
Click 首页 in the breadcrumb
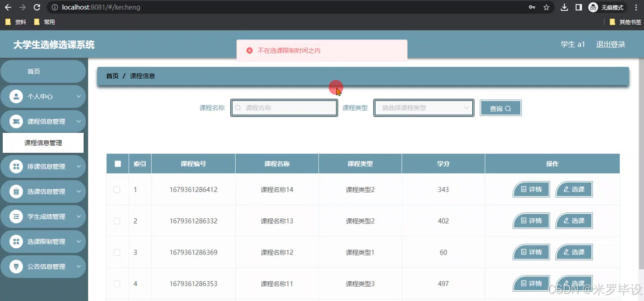112,76
